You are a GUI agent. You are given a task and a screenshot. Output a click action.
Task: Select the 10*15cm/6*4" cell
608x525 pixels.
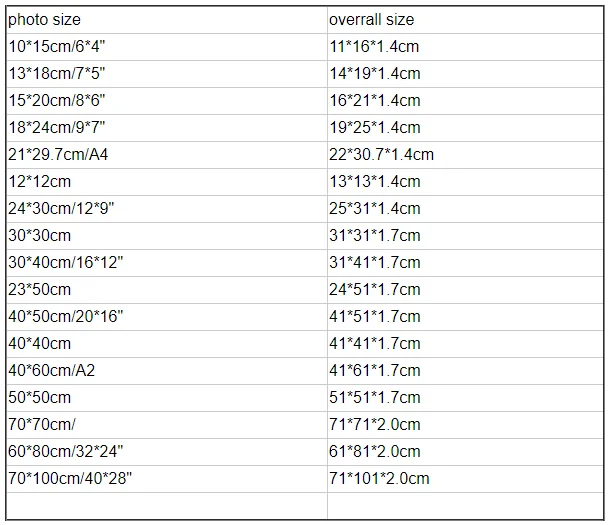[x=57, y=47]
